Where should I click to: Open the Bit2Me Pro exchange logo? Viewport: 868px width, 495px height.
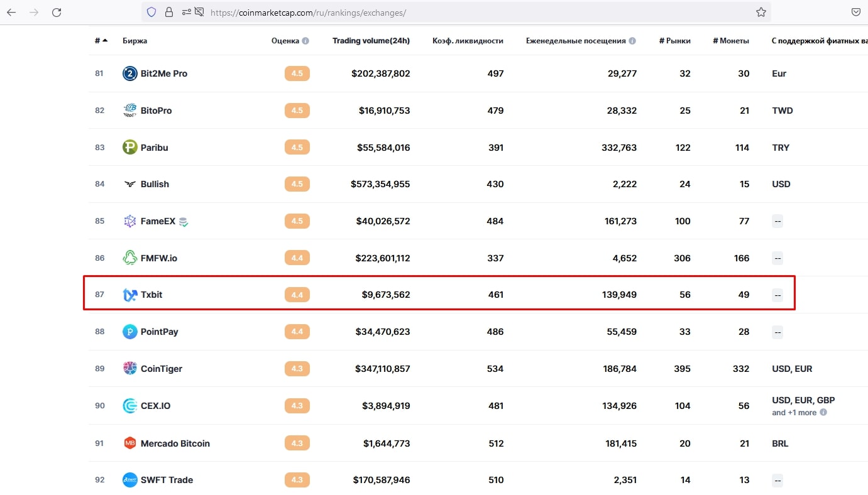(x=129, y=73)
